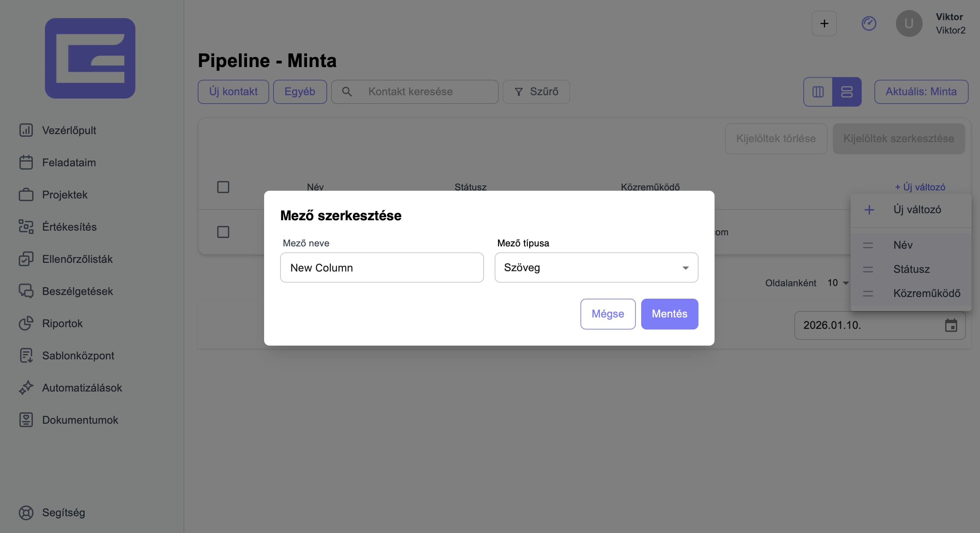This screenshot has width=980, height=533.
Task: Click the plus icon in the header
Action: [x=824, y=23]
